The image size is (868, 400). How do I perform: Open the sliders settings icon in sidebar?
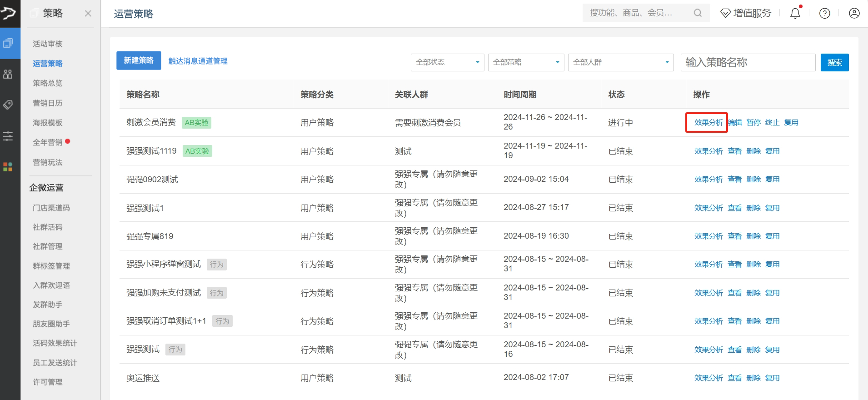(8, 136)
